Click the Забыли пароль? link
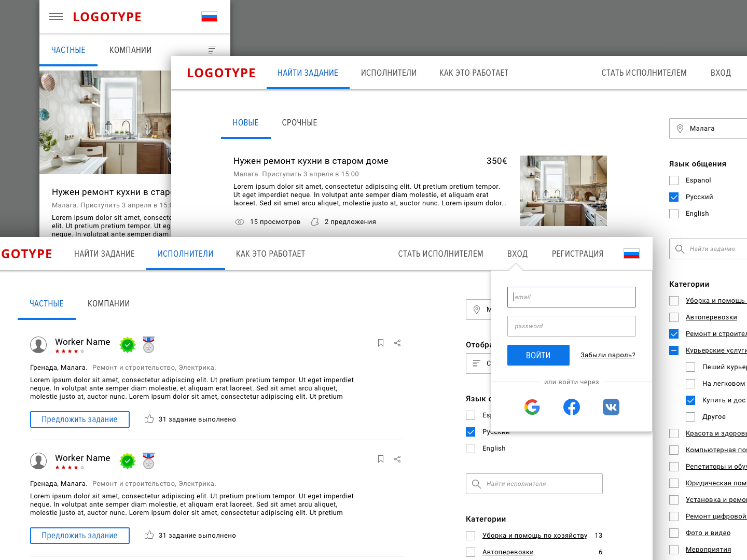The image size is (747, 560). (607, 355)
